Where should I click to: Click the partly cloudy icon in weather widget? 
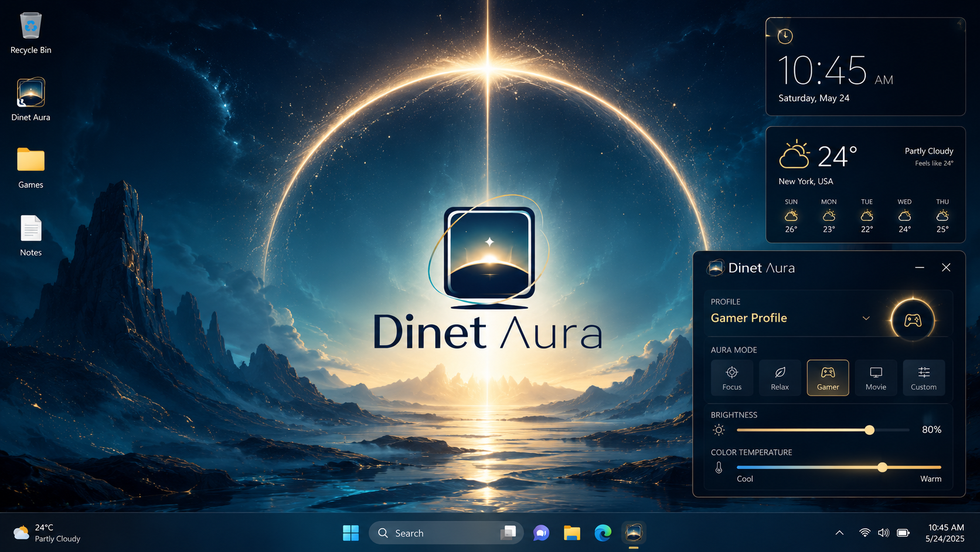(x=794, y=155)
